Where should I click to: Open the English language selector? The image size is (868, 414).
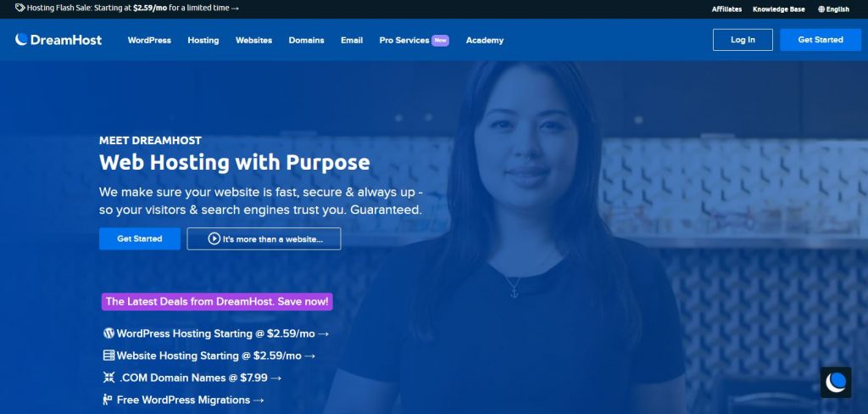(833, 9)
